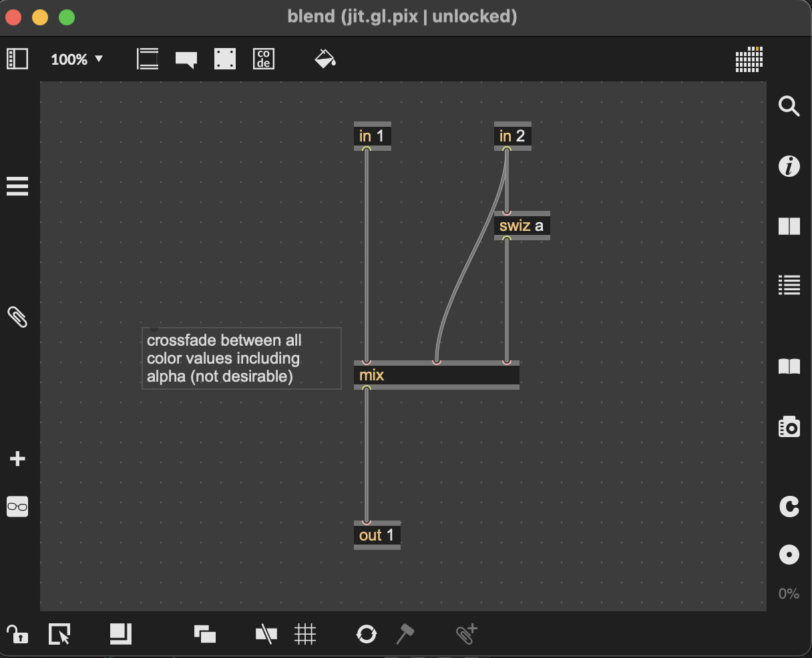Toggle the grid hash icon at bottom
812x658 pixels.
point(305,634)
